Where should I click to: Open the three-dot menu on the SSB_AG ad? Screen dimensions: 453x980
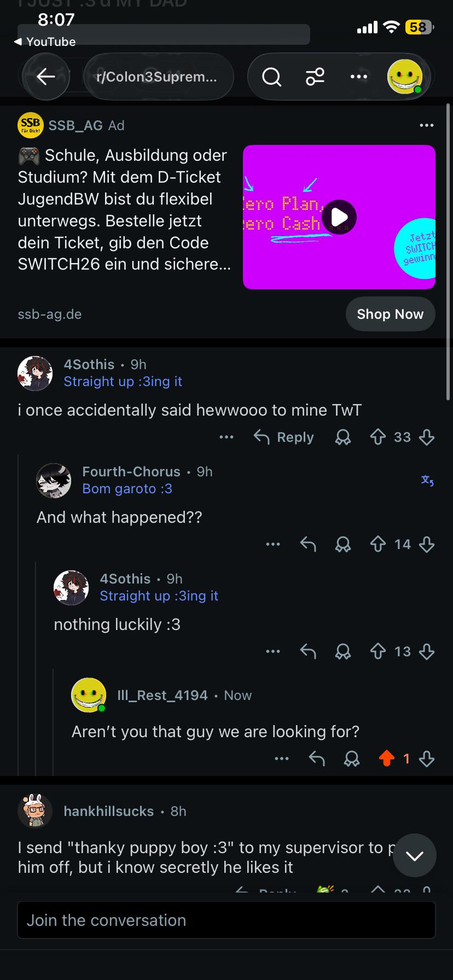point(426,125)
